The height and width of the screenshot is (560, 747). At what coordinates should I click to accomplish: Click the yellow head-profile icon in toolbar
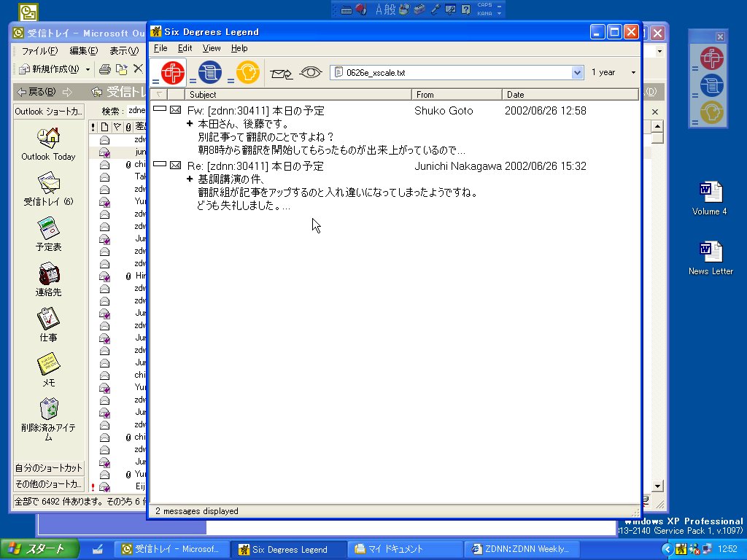tap(248, 72)
